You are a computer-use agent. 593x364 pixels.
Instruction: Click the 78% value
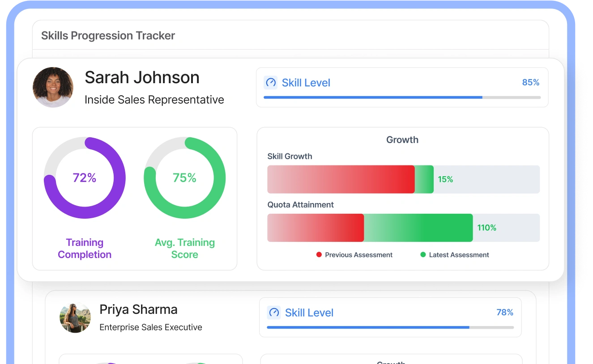tap(505, 312)
